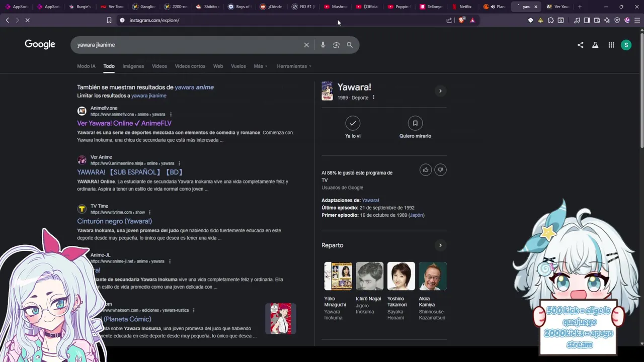Open more options for Anime-JL result
This screenshot has height=362, width=644.
coord(170,261)
